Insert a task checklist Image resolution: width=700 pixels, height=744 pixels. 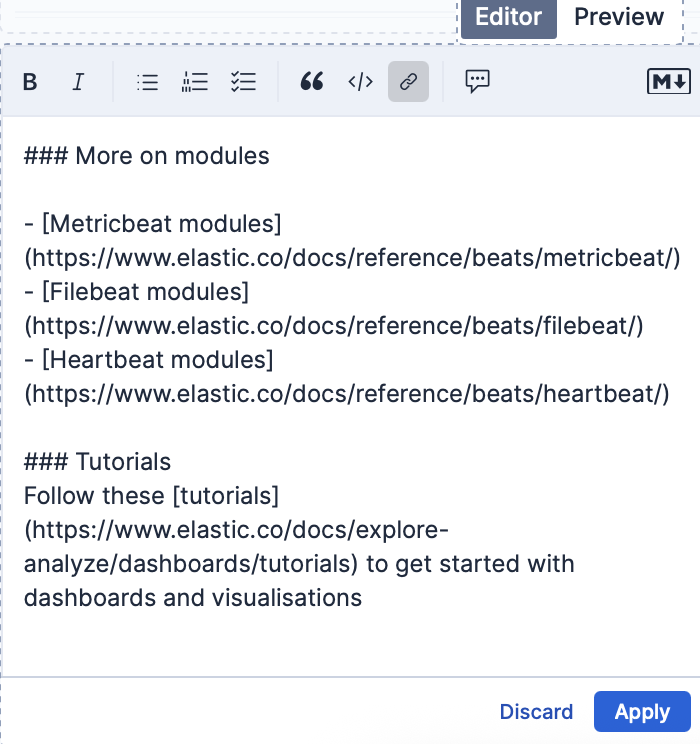(243, 82)
